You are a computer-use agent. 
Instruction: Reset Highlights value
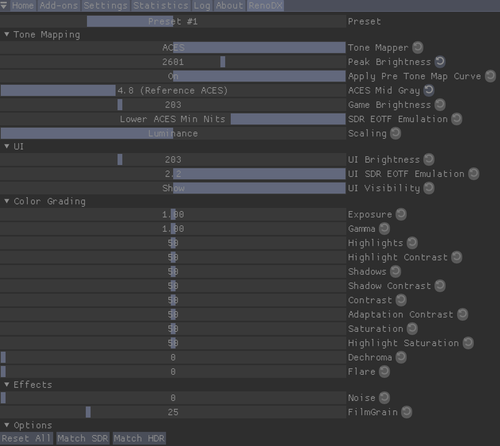[412, 243]
